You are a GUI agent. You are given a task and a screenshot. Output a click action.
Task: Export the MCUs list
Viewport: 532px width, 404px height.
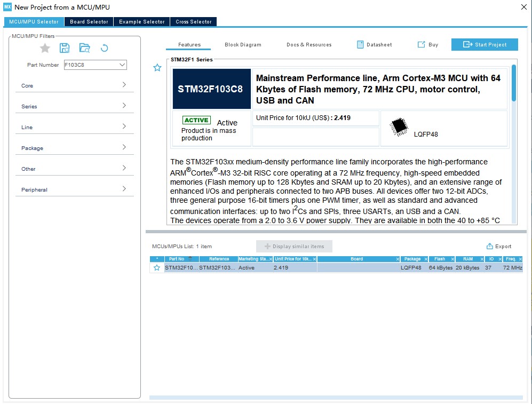tap(499, 246)
